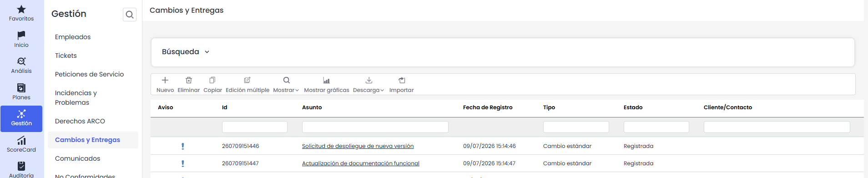This screenshot has width=868, height=178.
Task: Click the Eliminar trash icon
Action: 189,80
